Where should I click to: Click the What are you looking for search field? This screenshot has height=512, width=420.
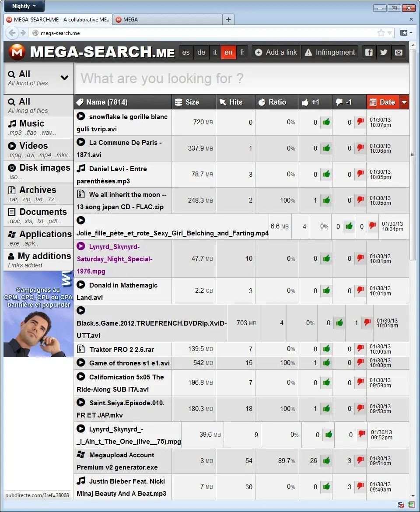point(241,78)
